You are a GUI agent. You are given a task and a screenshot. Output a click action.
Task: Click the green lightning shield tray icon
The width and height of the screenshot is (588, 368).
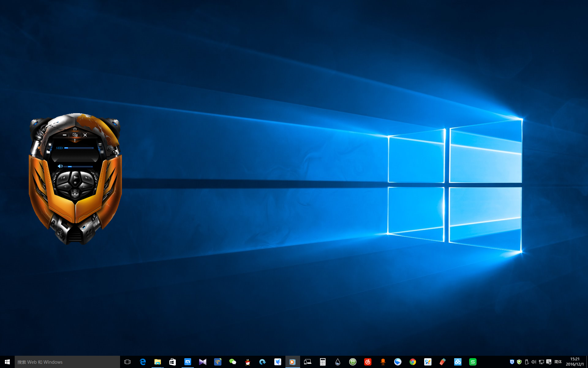(x=519, y=362)
